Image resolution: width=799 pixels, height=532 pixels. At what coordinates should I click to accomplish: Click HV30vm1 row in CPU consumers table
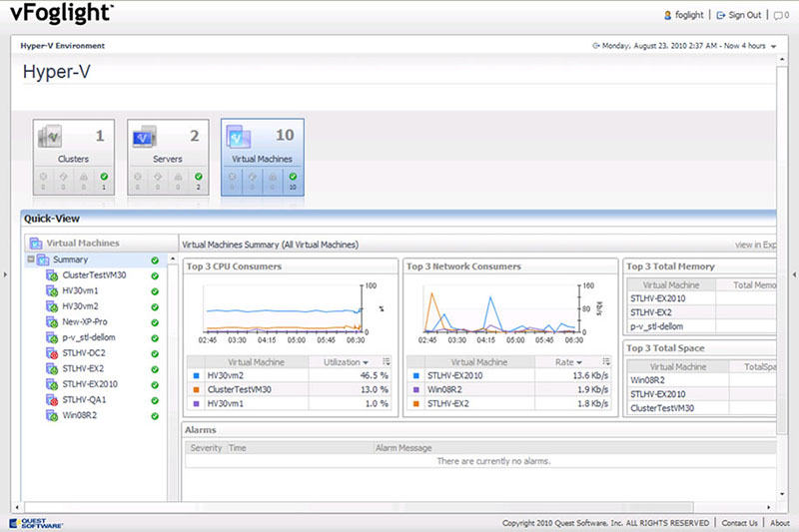pos(291,403)
